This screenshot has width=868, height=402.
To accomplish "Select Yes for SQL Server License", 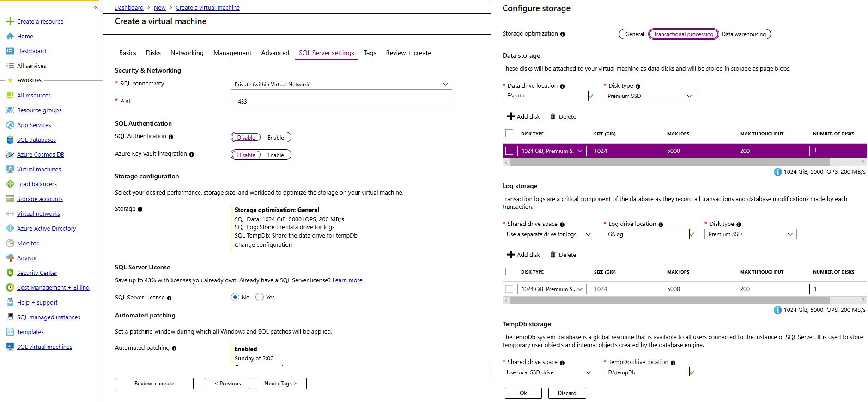I will 260,298.
